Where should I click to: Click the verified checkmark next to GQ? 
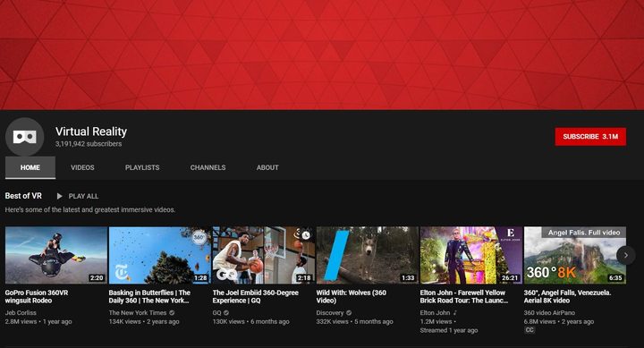(226, 313)
